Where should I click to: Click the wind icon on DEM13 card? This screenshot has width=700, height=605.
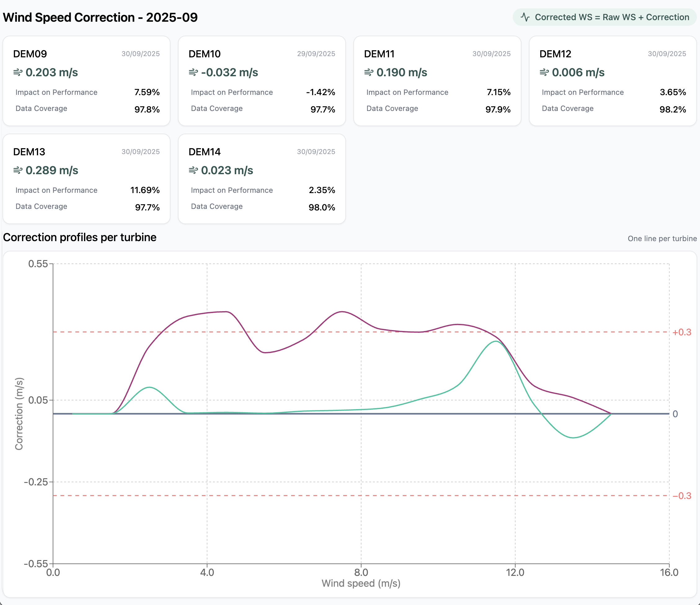tap(18, 170)
